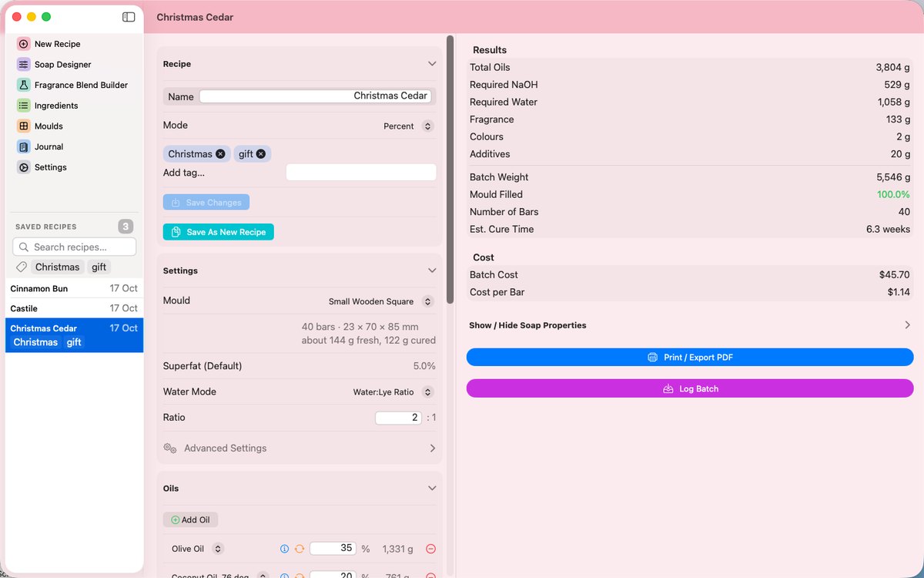Open Settings in the sidebar
The image size is (924, 578).
[42, 167]
